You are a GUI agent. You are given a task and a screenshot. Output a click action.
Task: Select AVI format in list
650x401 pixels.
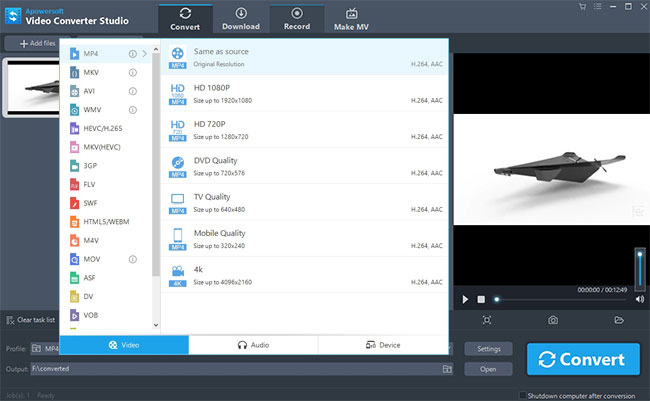coord(106,91)
